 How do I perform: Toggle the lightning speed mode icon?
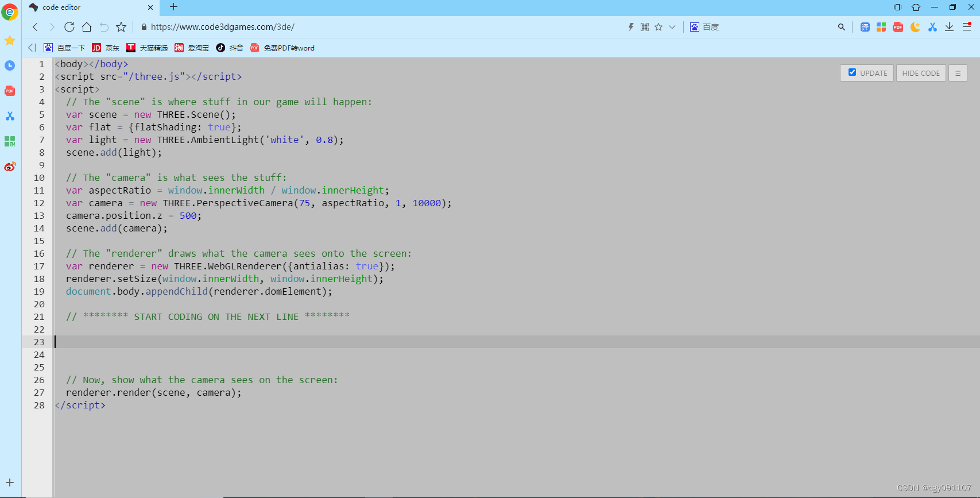630,27
